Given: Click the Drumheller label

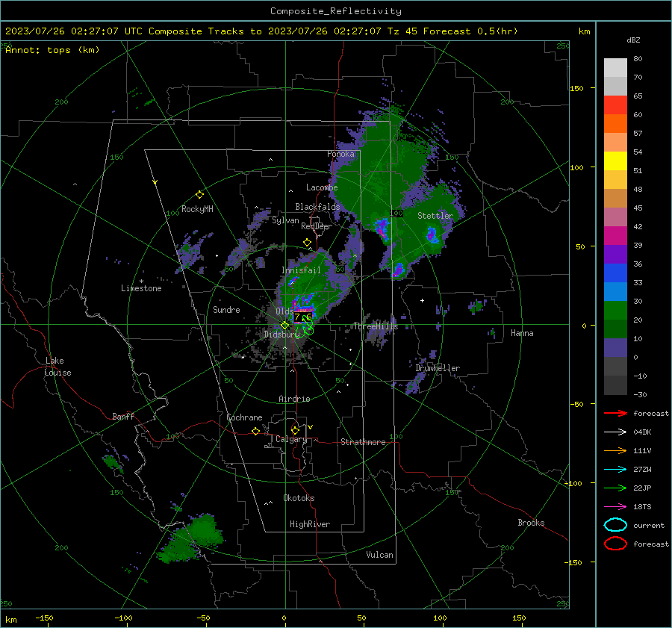Looking at the screenshot, I should click(x=438, y=368).
